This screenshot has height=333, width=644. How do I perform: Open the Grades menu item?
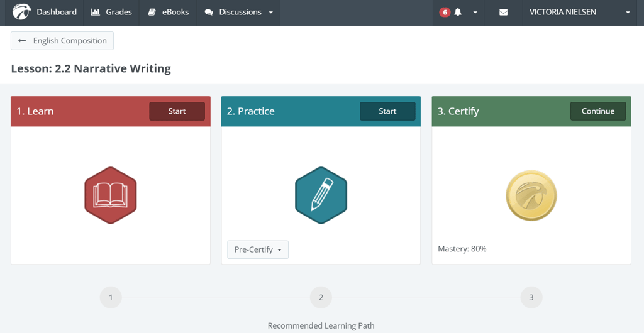(111, 13)
